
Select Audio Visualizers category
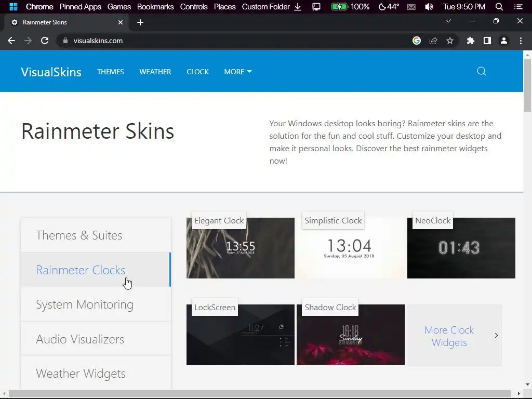click(x=96, y=339)
